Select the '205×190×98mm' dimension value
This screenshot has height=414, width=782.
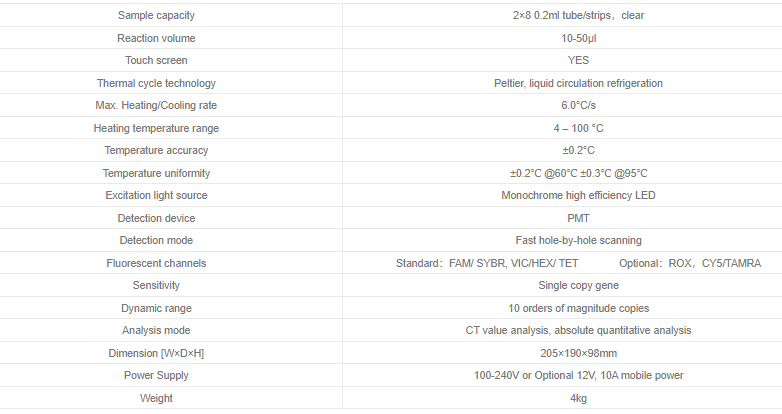[x=578, y=353]
